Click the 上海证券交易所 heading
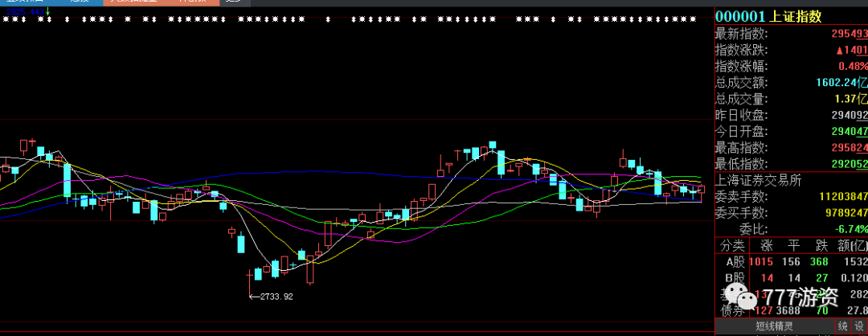Viewport: 868px width, 336px height. (x=759, y=180)
